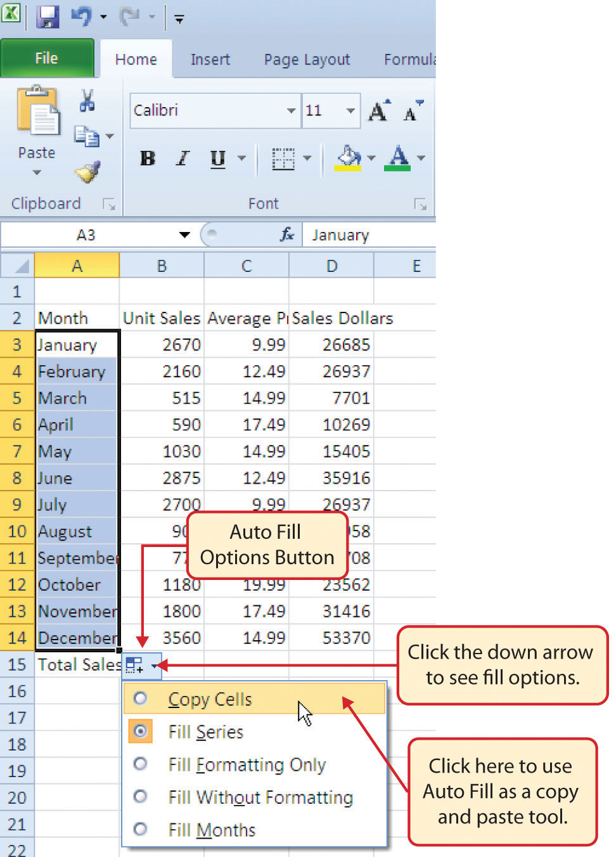Image resolution: width=616 pixels, height=857 pixels.
Task: Click the Copy icon in Clipboard group
Action: 87,135
